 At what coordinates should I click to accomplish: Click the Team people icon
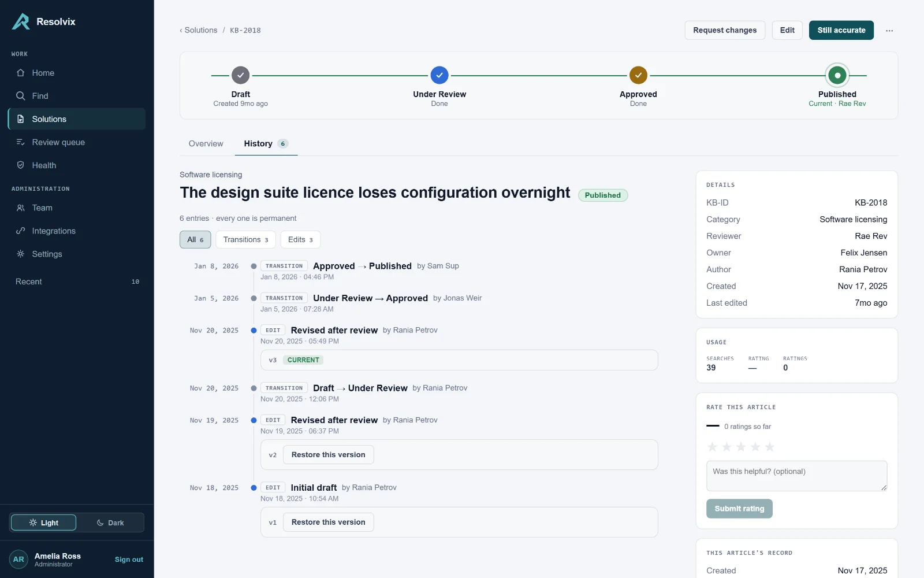coord(21,208)
